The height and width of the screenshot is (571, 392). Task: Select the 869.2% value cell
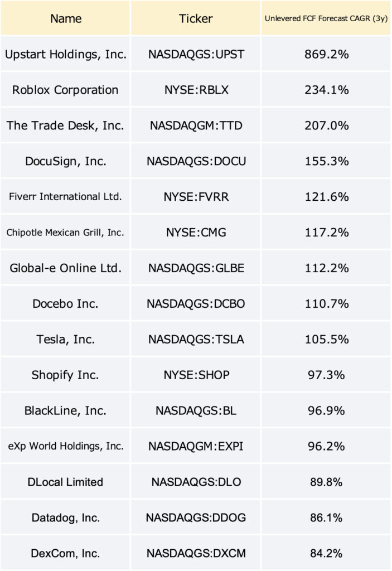(x=326, y=54)
